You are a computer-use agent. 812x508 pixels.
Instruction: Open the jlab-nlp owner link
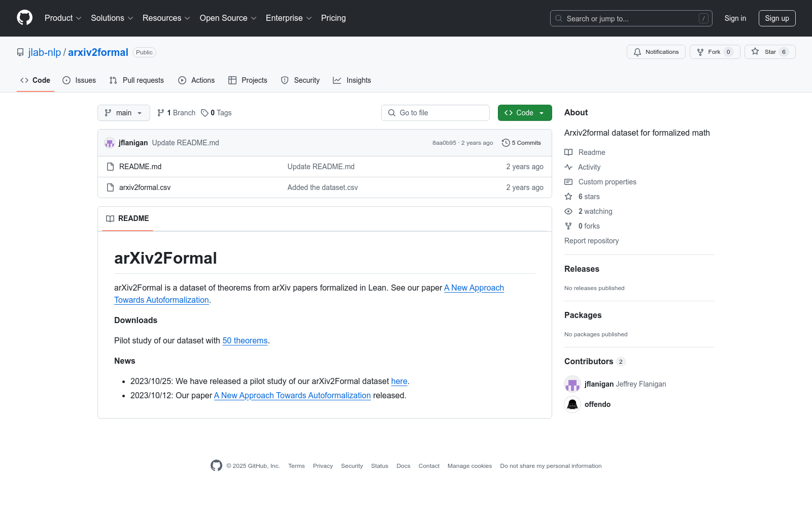coord(45,52)
